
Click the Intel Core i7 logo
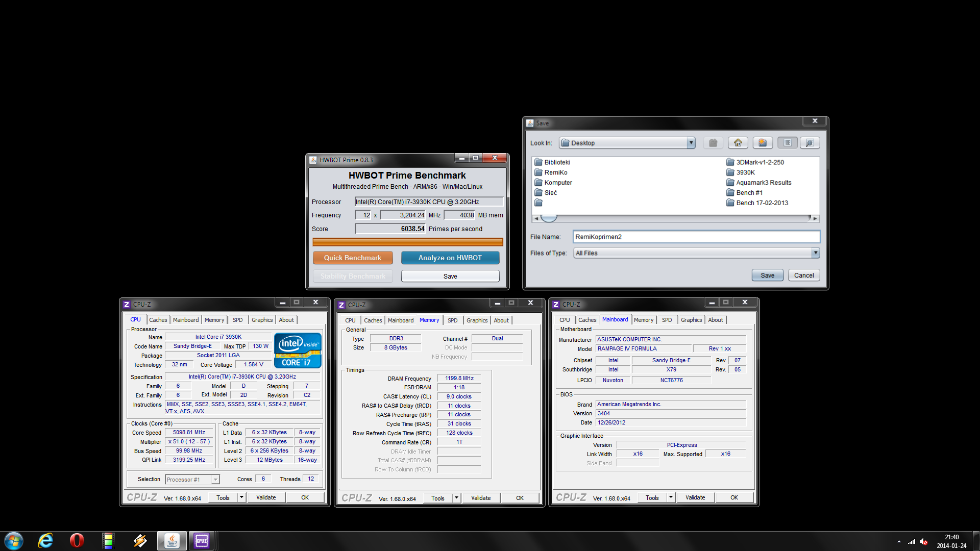click(298, 350)
